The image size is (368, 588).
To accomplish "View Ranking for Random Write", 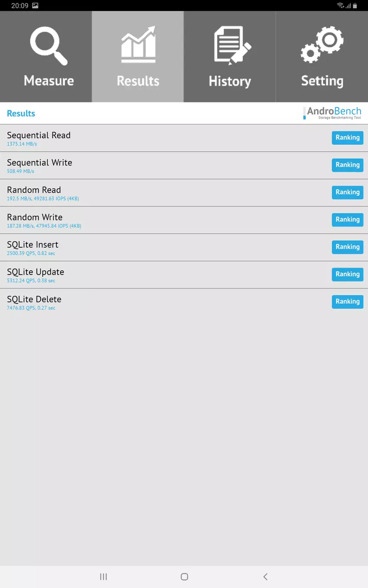I will click(x=347, y=220).
